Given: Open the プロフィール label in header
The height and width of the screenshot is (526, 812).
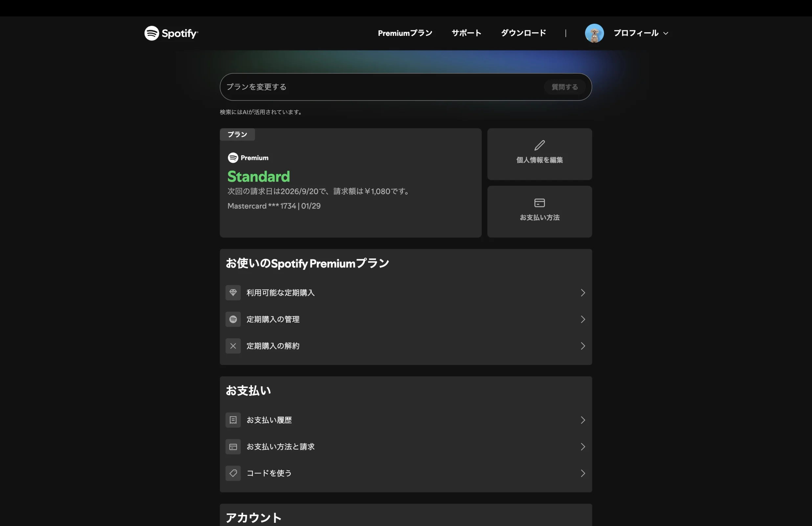Looking at the screenshot, I should point(636,33).
